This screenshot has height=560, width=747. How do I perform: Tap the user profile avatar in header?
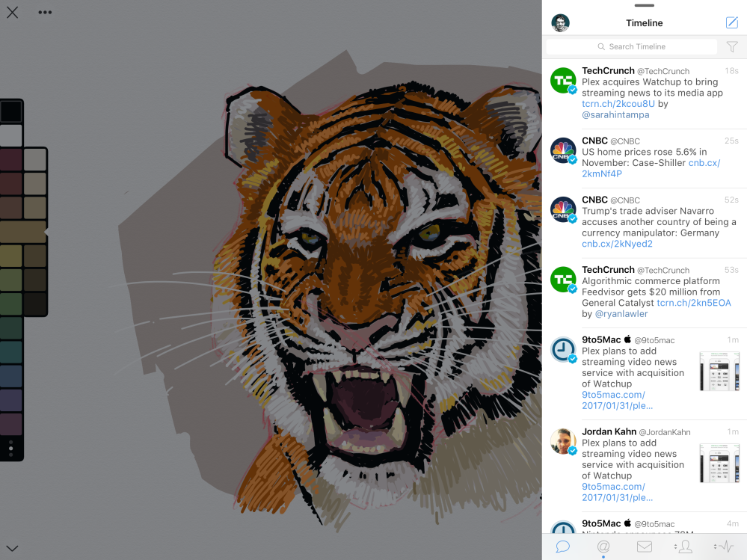[560, 23]
